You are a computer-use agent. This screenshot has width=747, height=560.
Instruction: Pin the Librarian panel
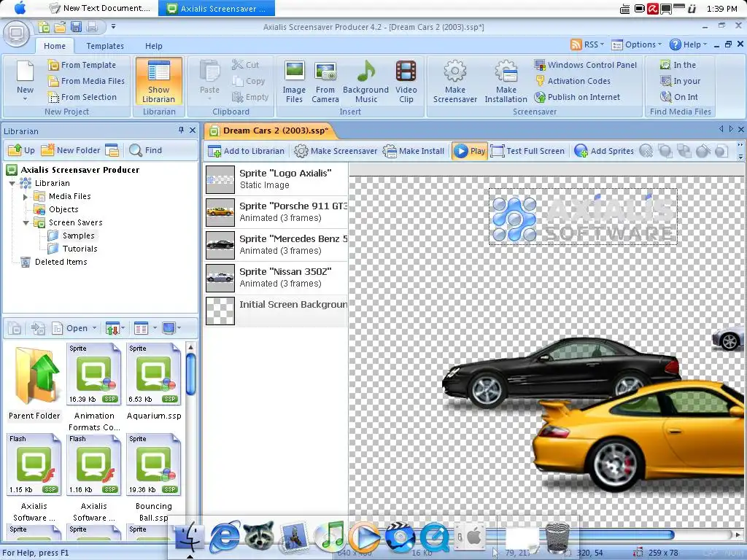(181, 130)
